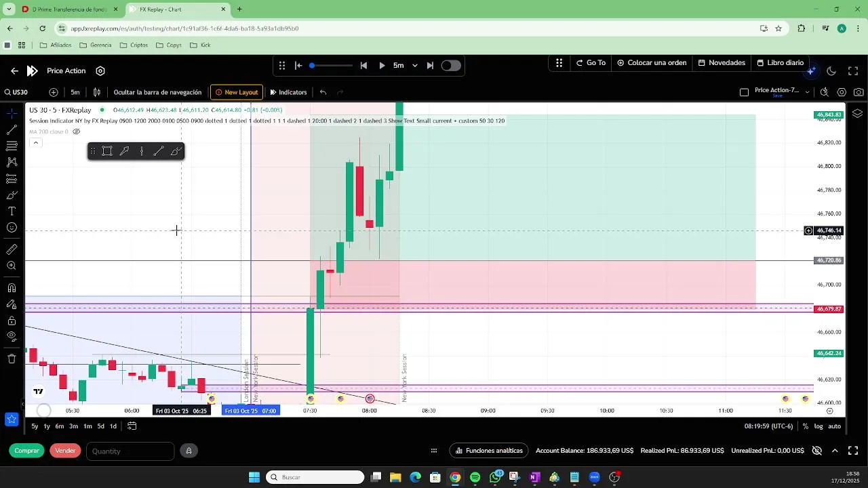Step back one candle in replay
The width and height of the screenshot is (868, 488).
363,66
